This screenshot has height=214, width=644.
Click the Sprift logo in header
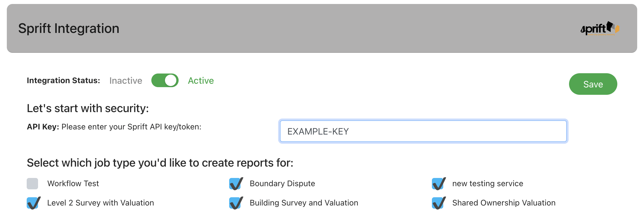(600, 28)
